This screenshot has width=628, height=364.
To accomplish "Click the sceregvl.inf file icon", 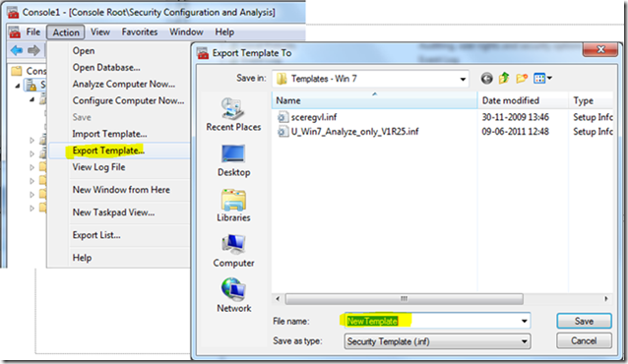I will (283, 117).
